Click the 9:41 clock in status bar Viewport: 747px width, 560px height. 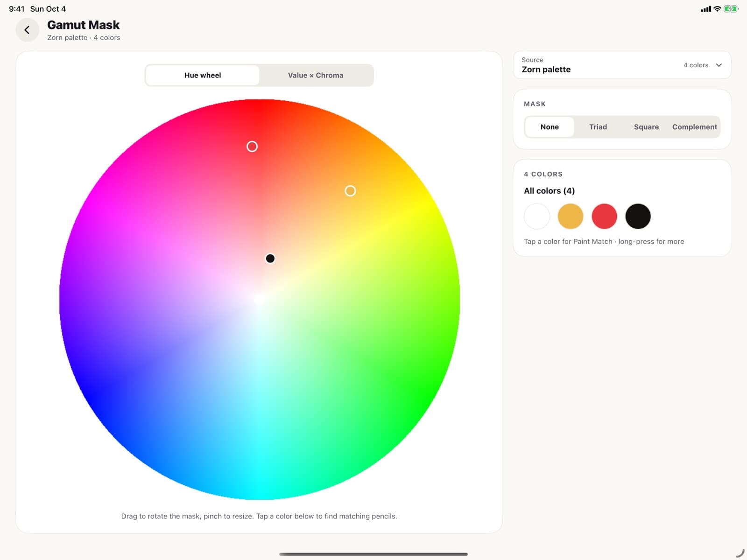[x=16, y=9]
